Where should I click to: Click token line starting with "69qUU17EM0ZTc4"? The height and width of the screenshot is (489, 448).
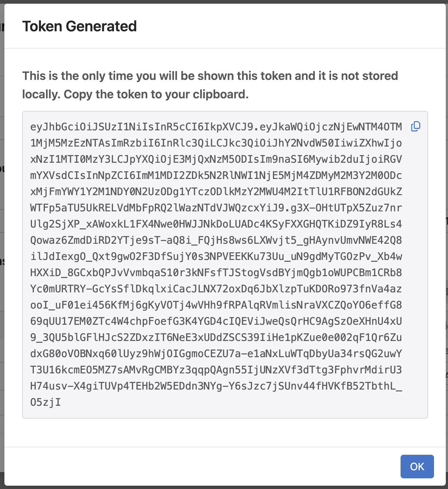[216, 321]
